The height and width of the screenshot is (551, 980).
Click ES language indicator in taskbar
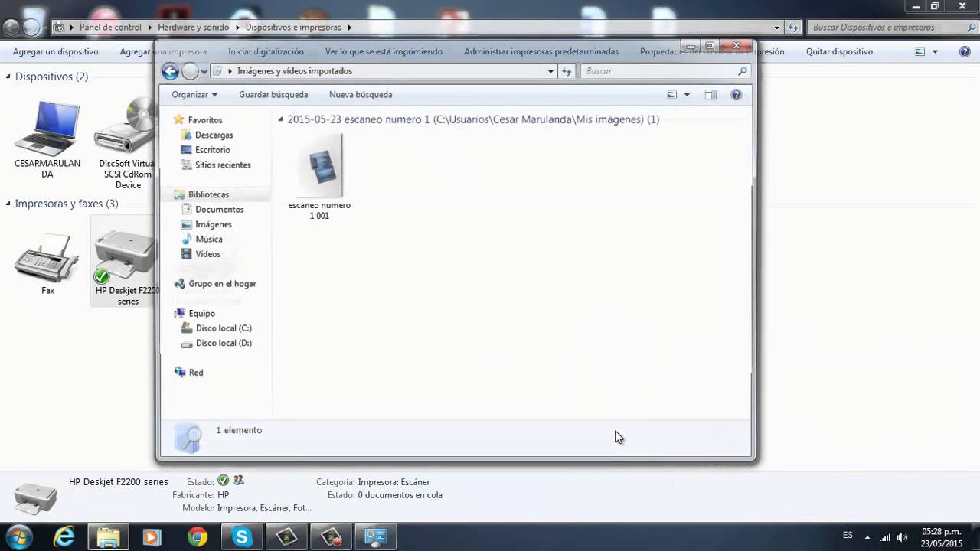coord(848,535)
